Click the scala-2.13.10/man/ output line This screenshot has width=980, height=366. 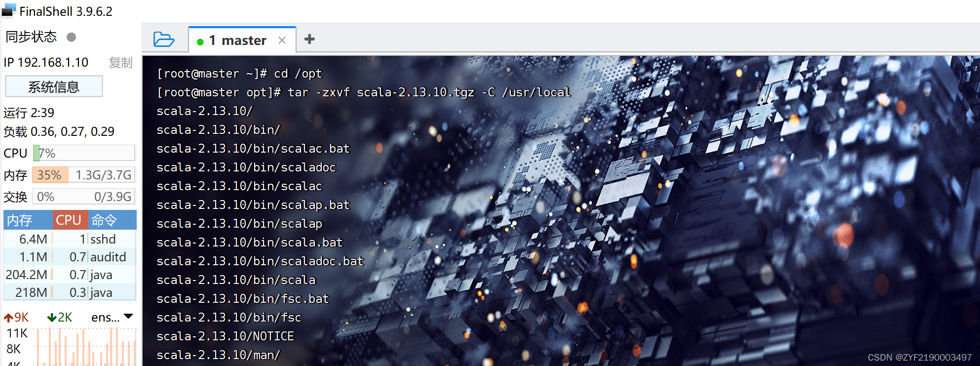point(219,355)
